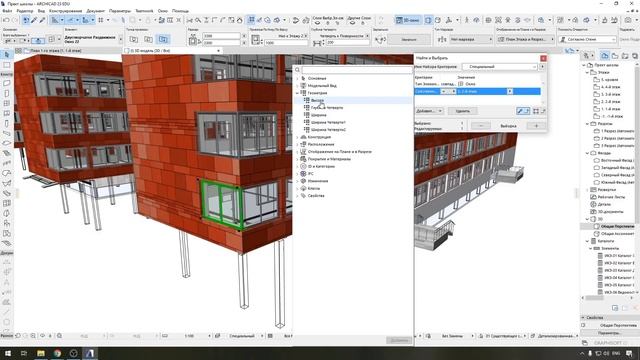The image size is (640, 360).
Task: Click the Redo arrow icon
Action: click(15, 20)
